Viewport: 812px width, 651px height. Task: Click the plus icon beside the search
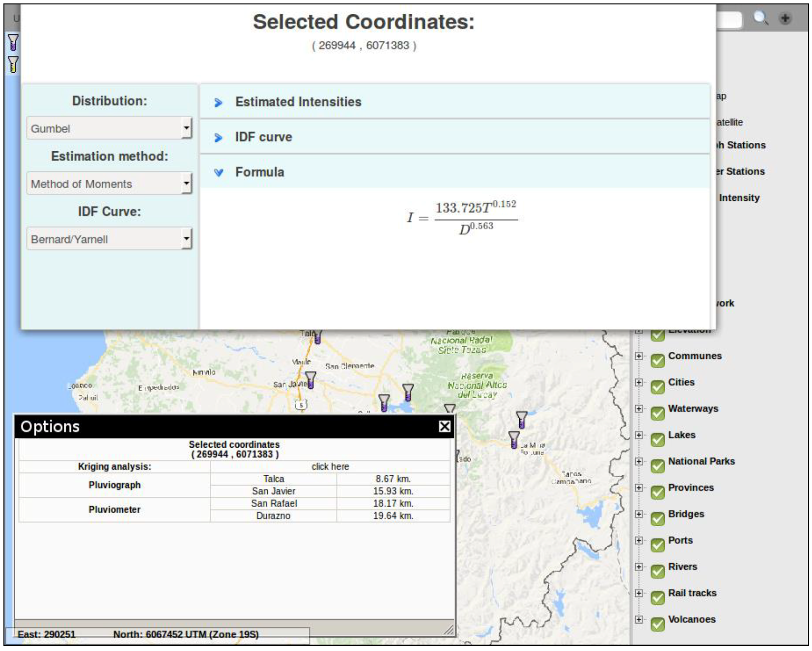pyautogui.click(x=785, y=19)
